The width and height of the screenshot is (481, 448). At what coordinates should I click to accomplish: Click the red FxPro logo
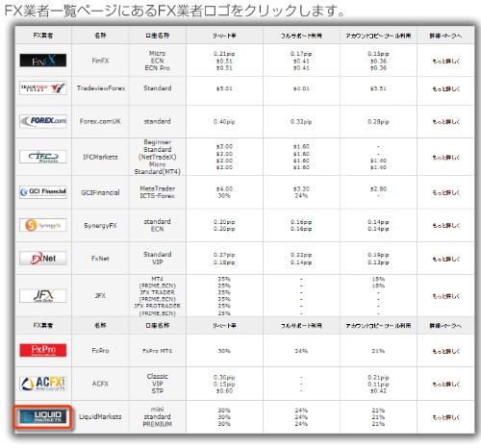pos(43,350)
